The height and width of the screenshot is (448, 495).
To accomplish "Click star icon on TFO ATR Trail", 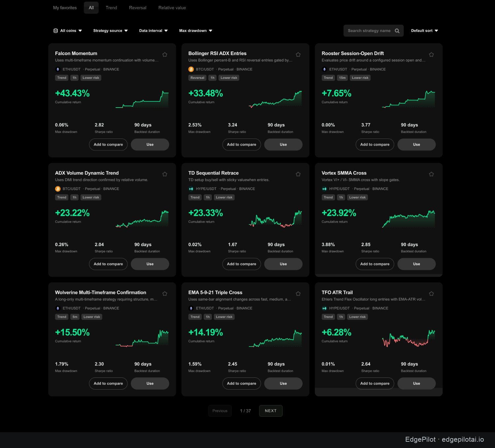I will pyautogui.click(x=431, y=293).
